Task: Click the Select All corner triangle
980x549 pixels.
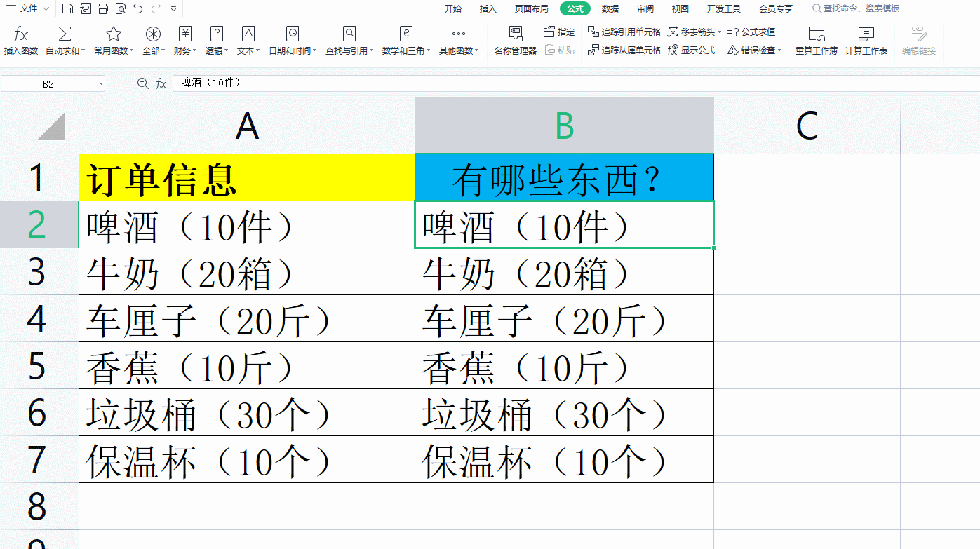Action: (51, 126)
